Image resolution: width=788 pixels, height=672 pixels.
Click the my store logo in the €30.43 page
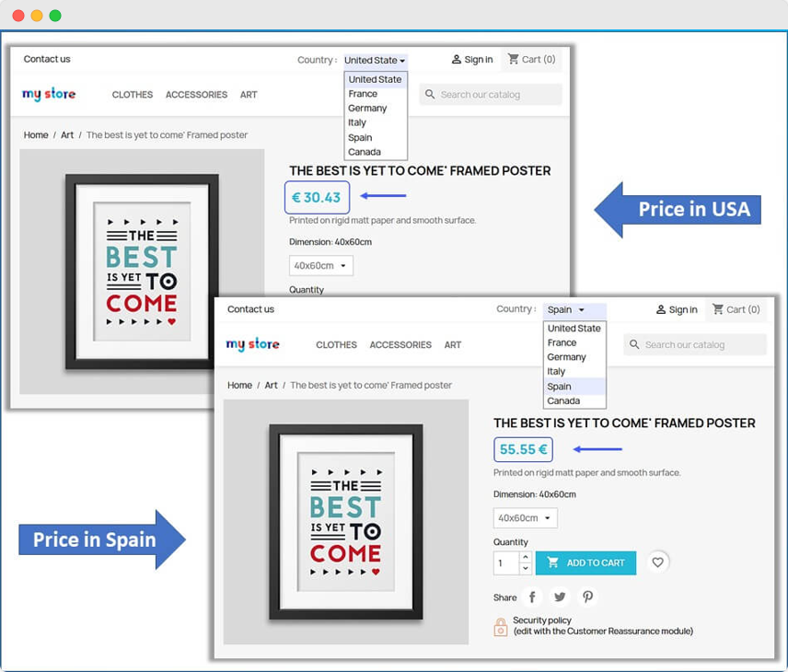point(49,94)
